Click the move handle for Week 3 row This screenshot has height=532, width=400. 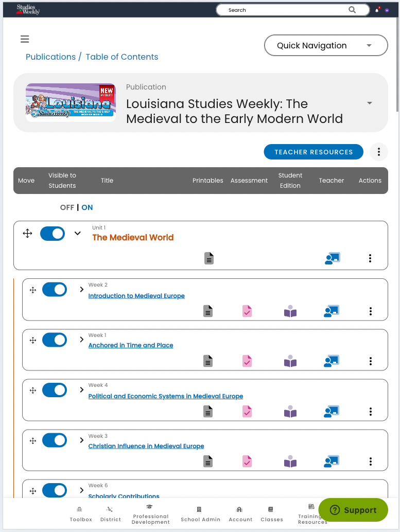tap(33, 441)
